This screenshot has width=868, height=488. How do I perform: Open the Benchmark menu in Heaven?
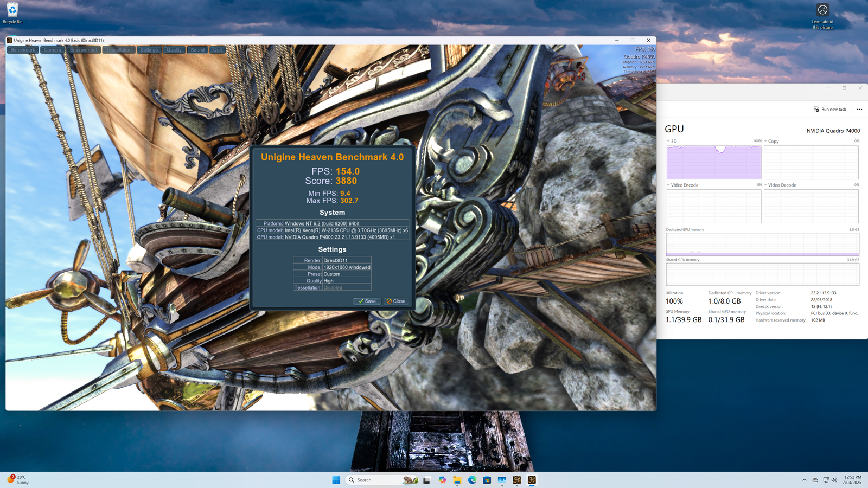pos(23,50)
